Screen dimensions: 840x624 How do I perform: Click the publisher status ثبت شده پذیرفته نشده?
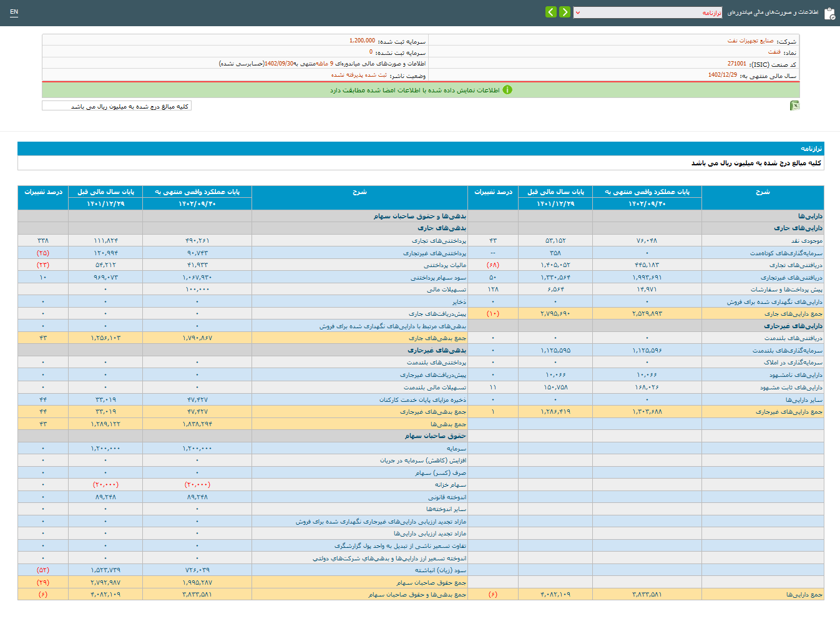click(359, 76)
